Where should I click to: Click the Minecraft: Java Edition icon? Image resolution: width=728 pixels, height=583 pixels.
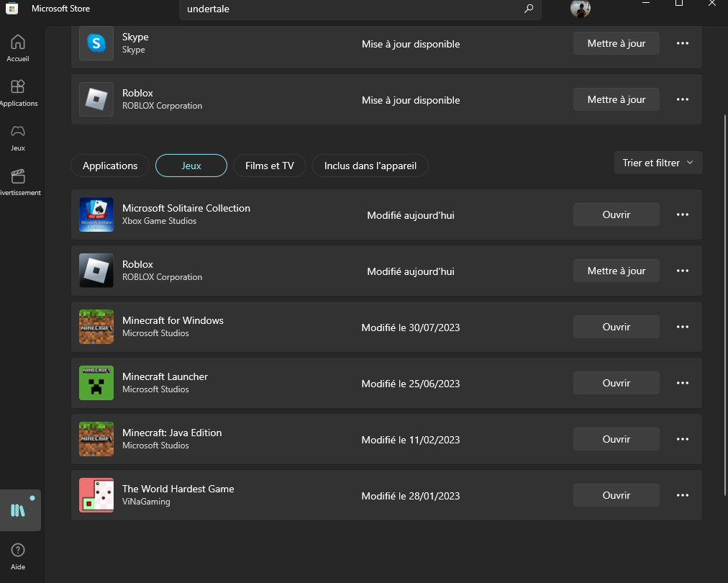click(96, 439)
